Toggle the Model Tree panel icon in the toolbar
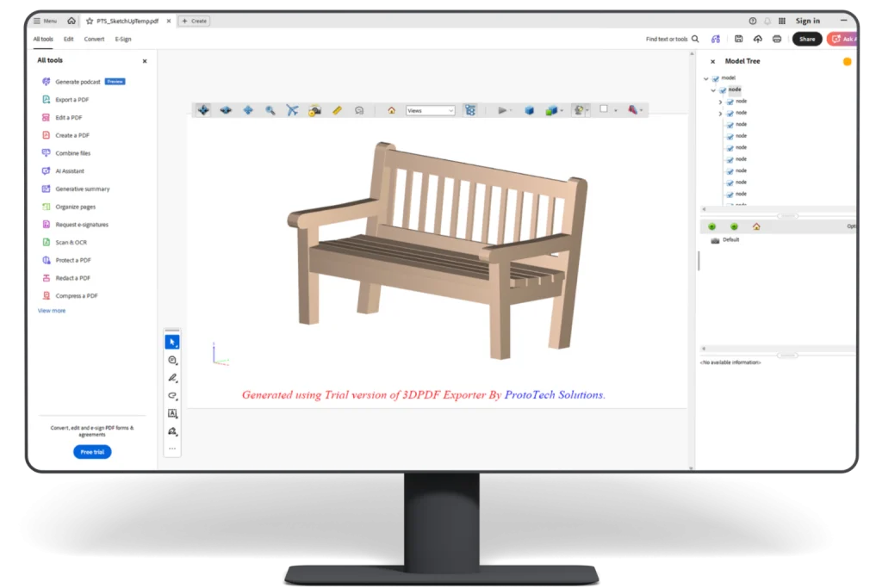This screenshot has height=588, width=882. [471, 110]
